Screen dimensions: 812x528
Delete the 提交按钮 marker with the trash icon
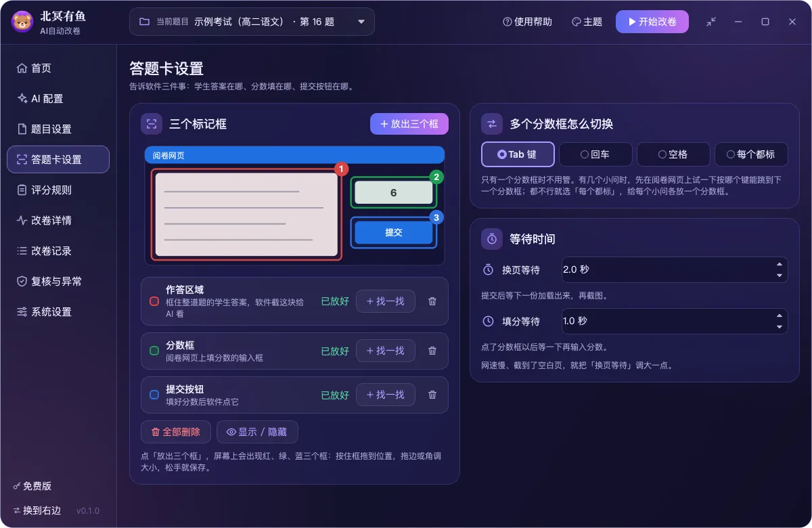tap(432, 395)
